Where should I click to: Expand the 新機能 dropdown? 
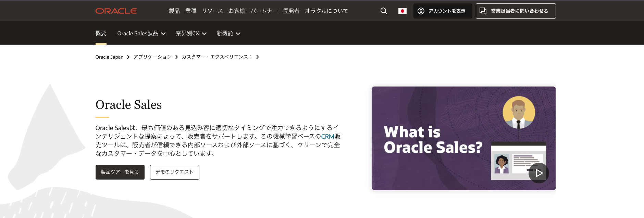[x=228, y=33]
